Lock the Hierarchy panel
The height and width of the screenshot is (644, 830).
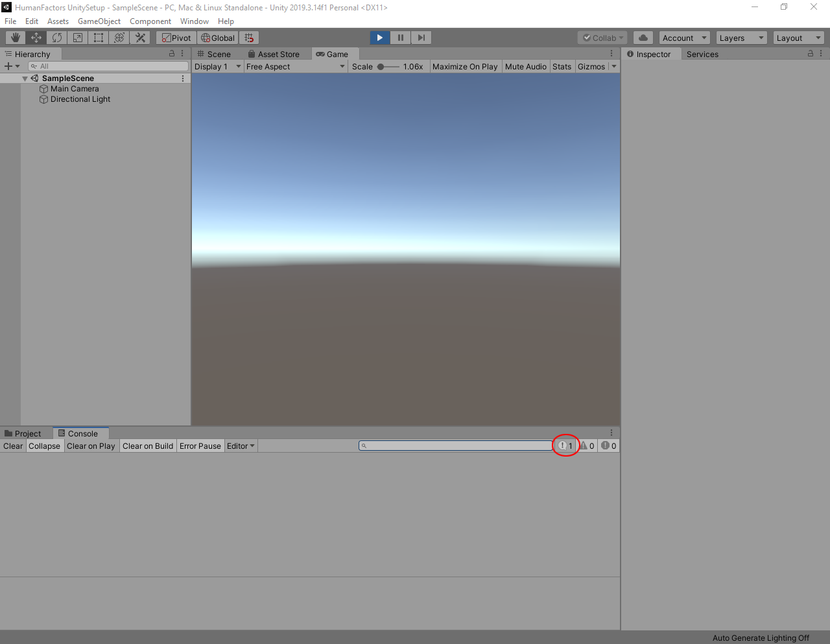(172, 54)
